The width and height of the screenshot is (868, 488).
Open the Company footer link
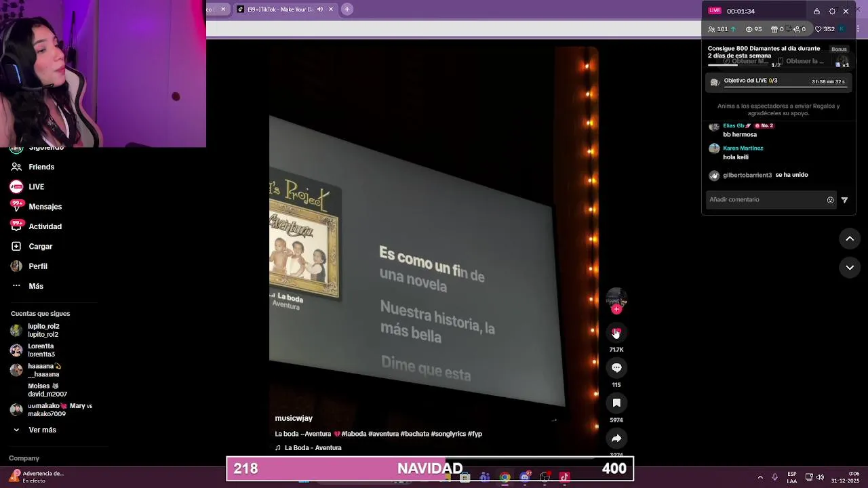coord(24,458)
